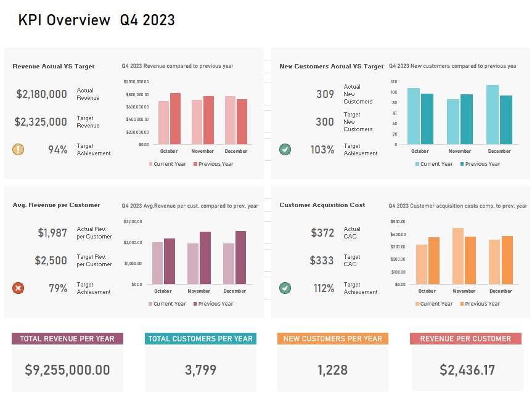The height and width of the screenshot is (403, 532).
Task: Click the yellow warning icon beside 94% Target Achievement
Action: point(18,149)
